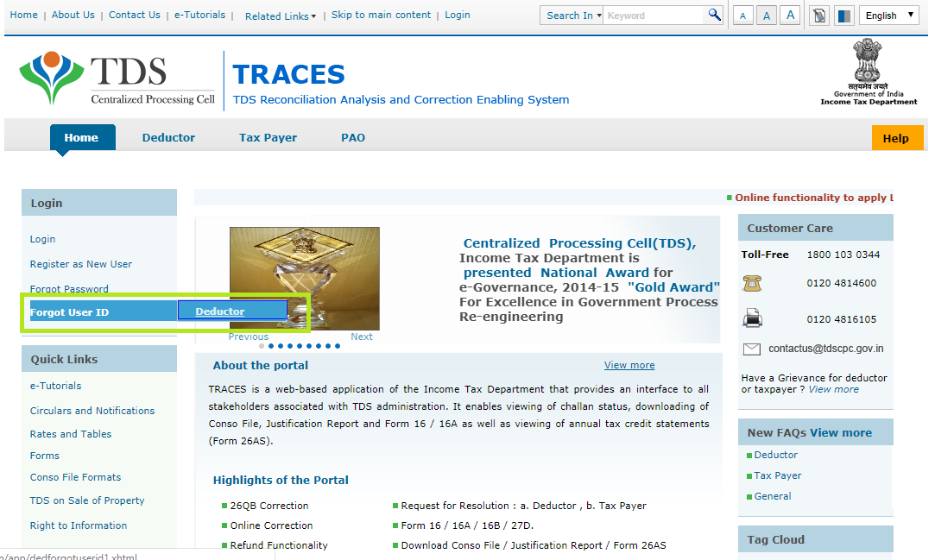Click View more beside About the portal

pos(629,365)
